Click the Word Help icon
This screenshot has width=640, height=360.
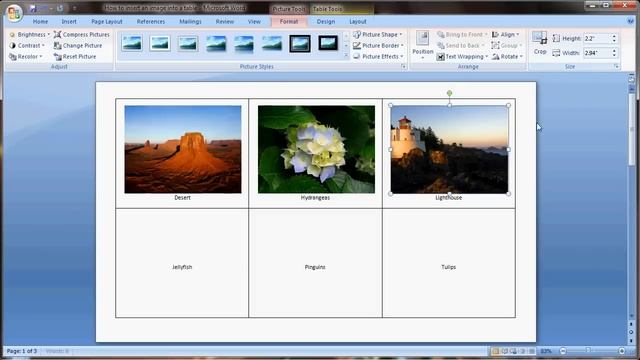click(631, 21)
